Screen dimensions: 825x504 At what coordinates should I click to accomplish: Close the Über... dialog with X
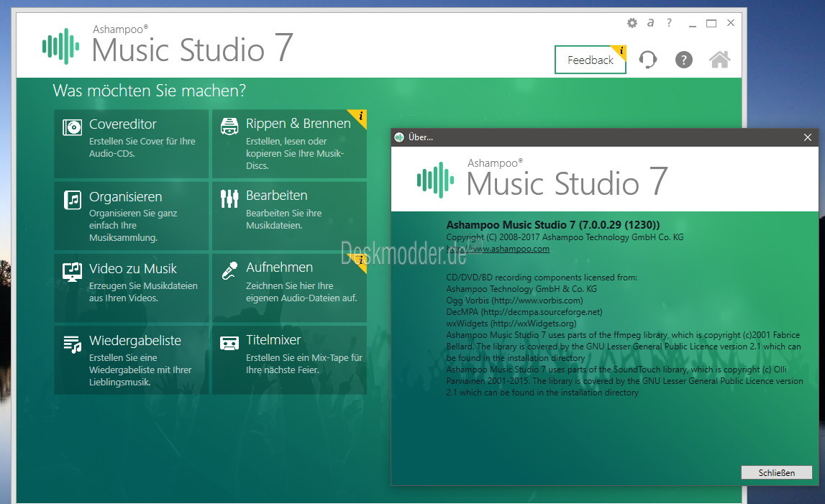pos(808,137)
